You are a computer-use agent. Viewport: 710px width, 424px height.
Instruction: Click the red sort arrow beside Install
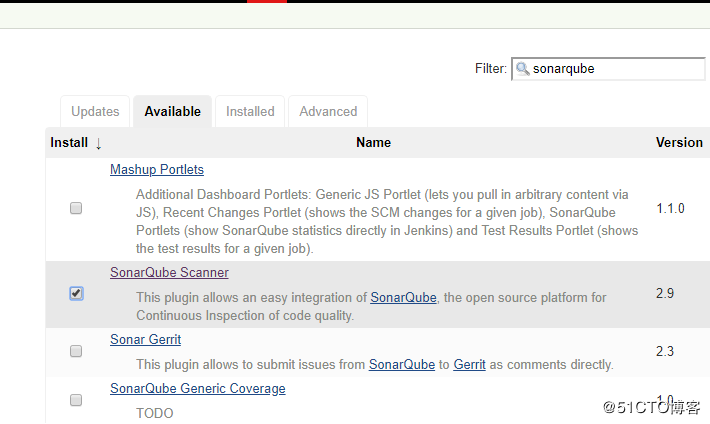click(99, 143)
